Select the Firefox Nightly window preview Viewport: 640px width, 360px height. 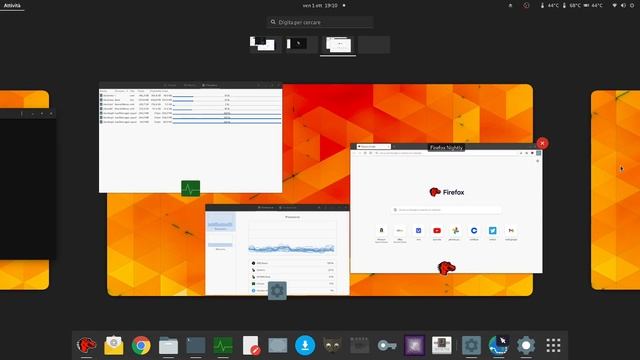click(x=446, y=208)
